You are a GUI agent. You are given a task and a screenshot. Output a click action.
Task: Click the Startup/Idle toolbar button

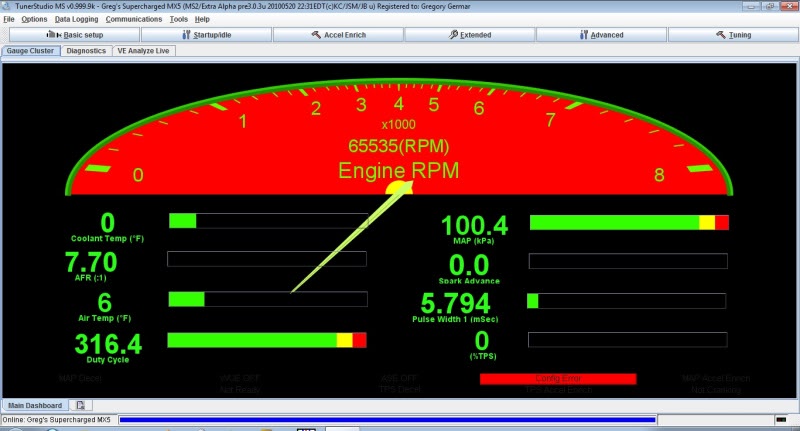pos(206,35)
